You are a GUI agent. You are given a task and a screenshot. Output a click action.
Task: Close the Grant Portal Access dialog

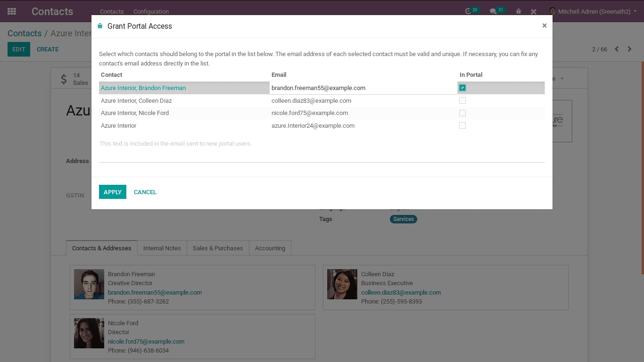coord(545,26)
